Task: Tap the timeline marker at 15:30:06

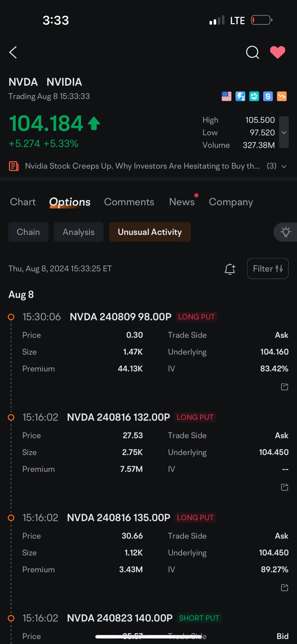Action: [11, 317]
